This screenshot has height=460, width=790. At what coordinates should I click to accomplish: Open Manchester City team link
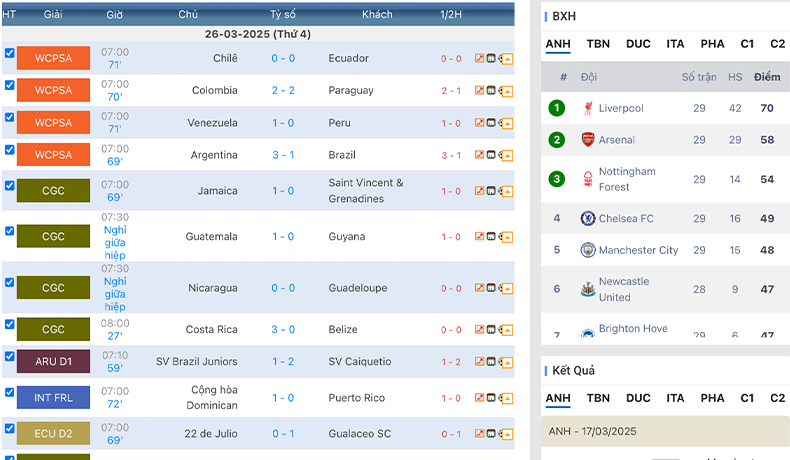coord(638,250)
